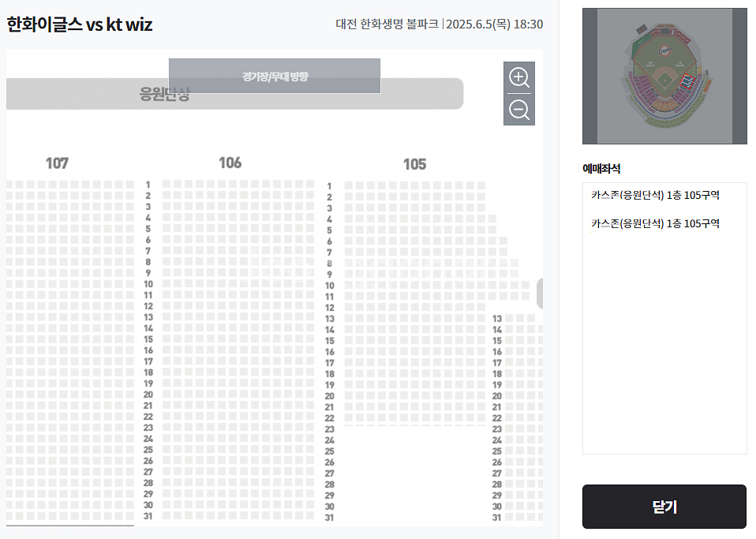This screenshot has height=539, width=756.
Task: Click row number 13 of the far-right seat block
Action: click(x=497, y=319)
